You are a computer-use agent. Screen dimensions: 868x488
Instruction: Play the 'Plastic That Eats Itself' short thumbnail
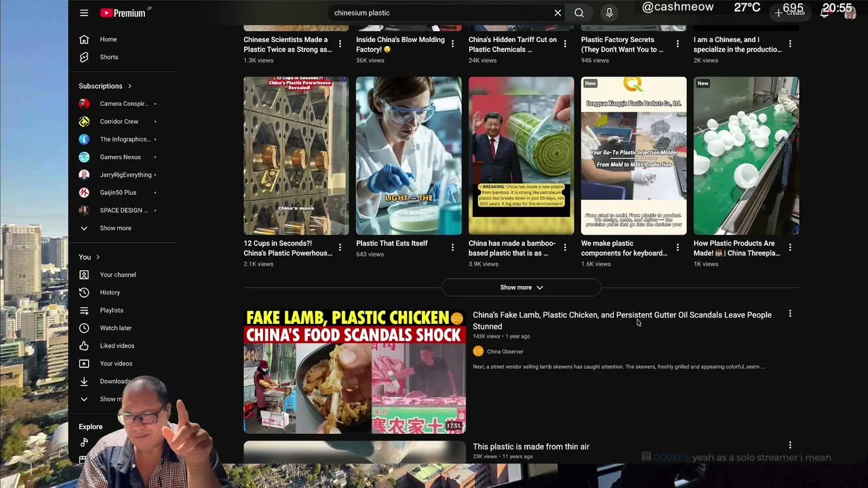409,156
